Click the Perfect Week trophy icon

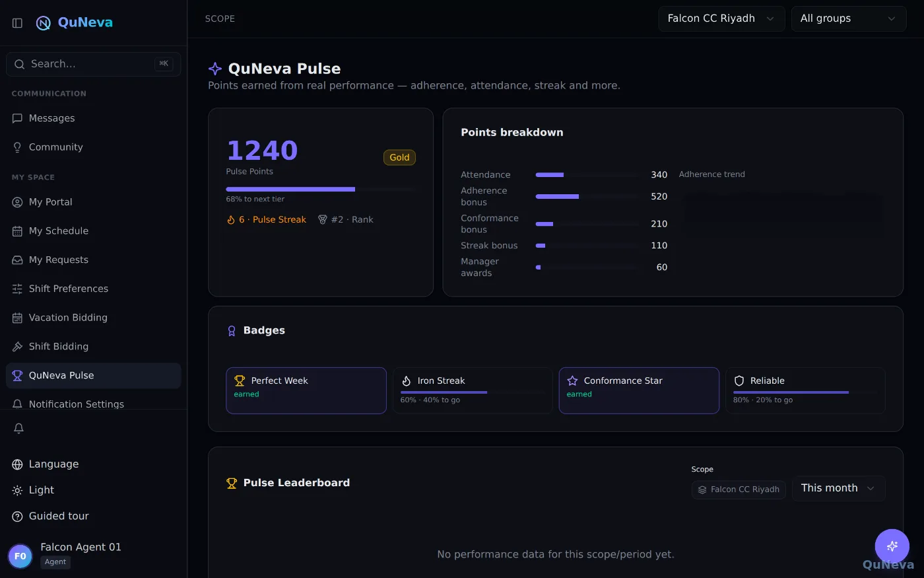coord(240,381)
